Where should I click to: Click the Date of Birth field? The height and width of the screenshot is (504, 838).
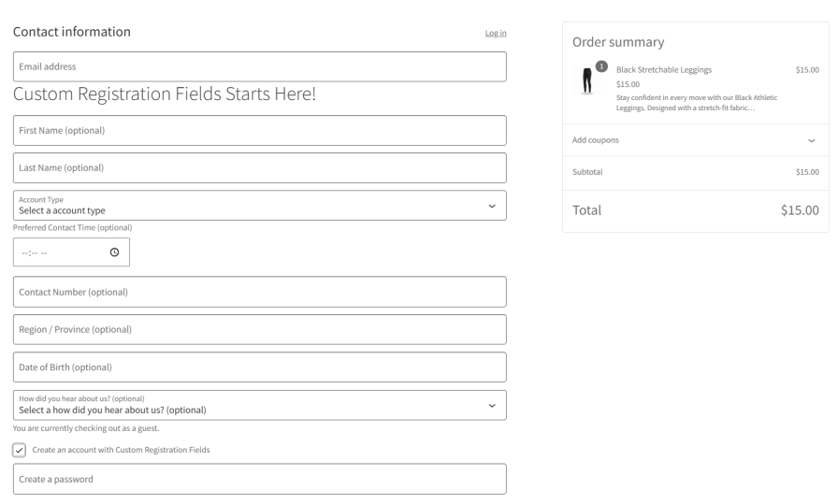260,367
